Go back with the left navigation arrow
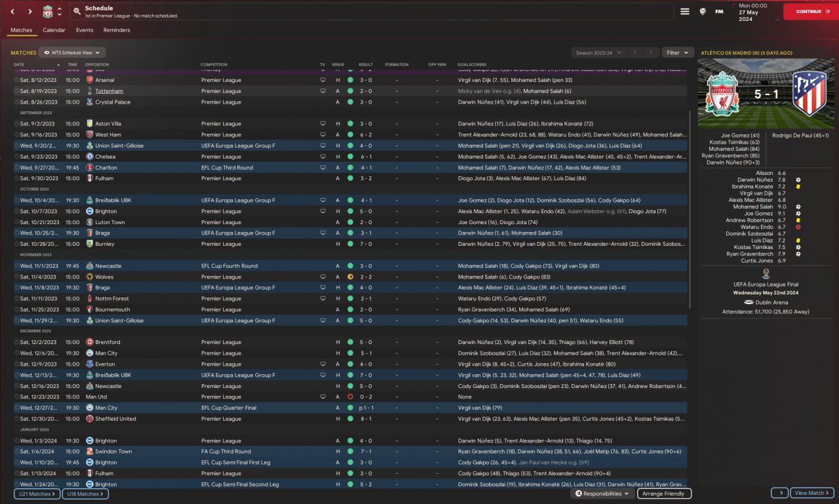 pos(12,12)
